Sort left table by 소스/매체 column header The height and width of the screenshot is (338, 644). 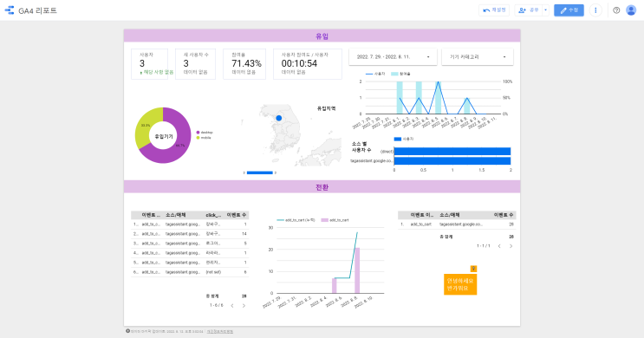pos(176,215)
